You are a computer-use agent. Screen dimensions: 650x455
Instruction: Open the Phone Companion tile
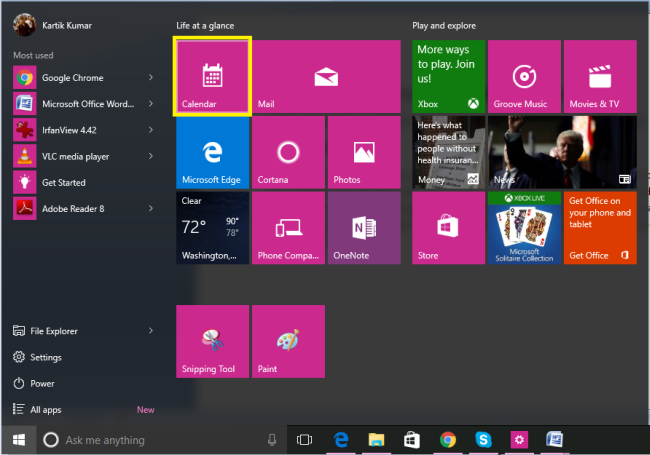click(288, 228)
